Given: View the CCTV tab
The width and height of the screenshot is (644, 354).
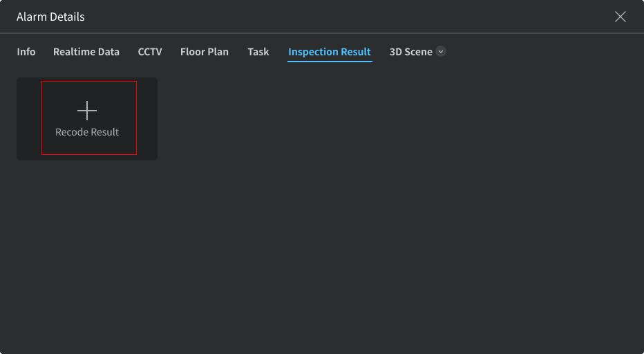Looking at the screenshot, I should click(x=150, y=52).
